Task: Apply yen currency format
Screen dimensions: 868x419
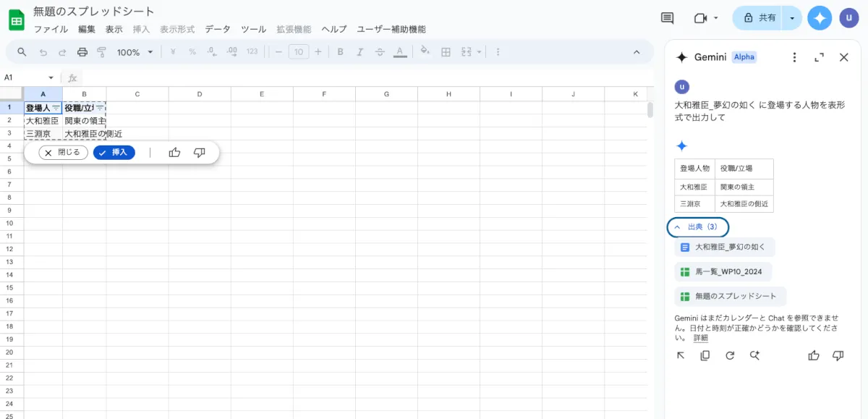Action: pyautogui.click(x=173, y=52)
